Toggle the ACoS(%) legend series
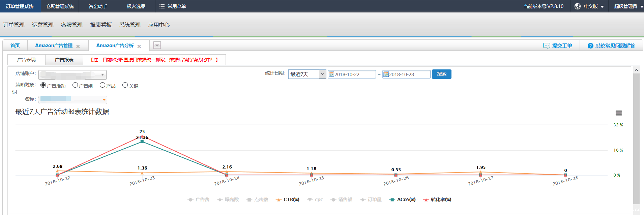The width and height of the screenshot is (644, 215). point(402,200)
